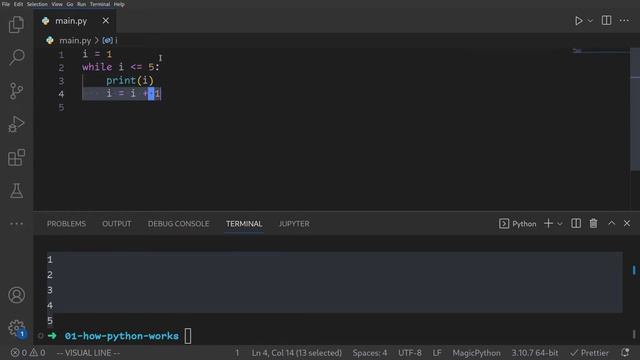This screenshot has height=360, width=640.
Task: Click the 01-how-python-works terminal prompt
Action: tap(122, 336)
